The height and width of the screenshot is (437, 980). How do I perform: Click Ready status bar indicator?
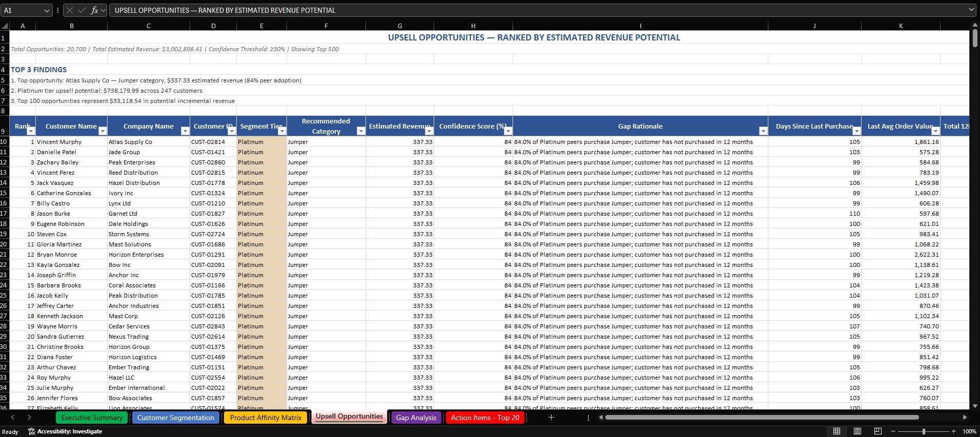point(10,432)
